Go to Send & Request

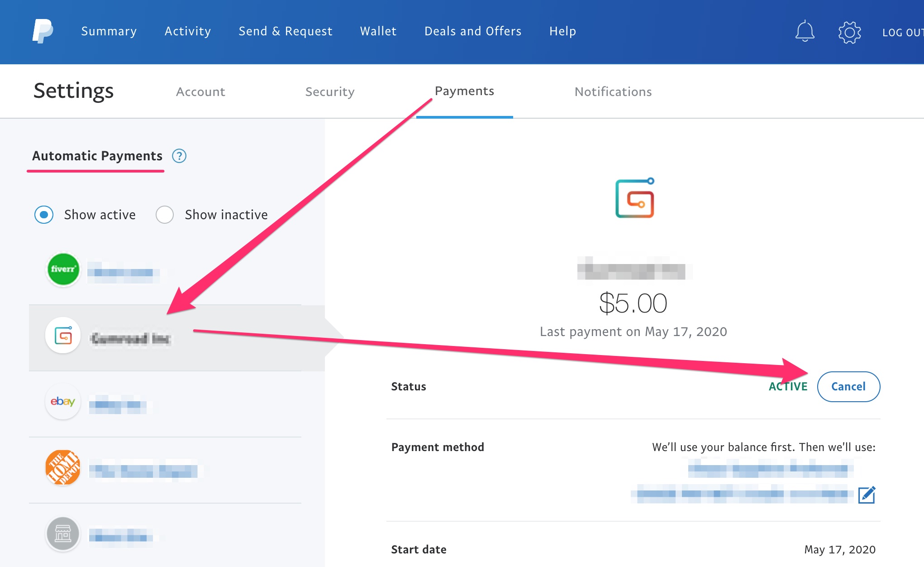click(x=286, y=31)
